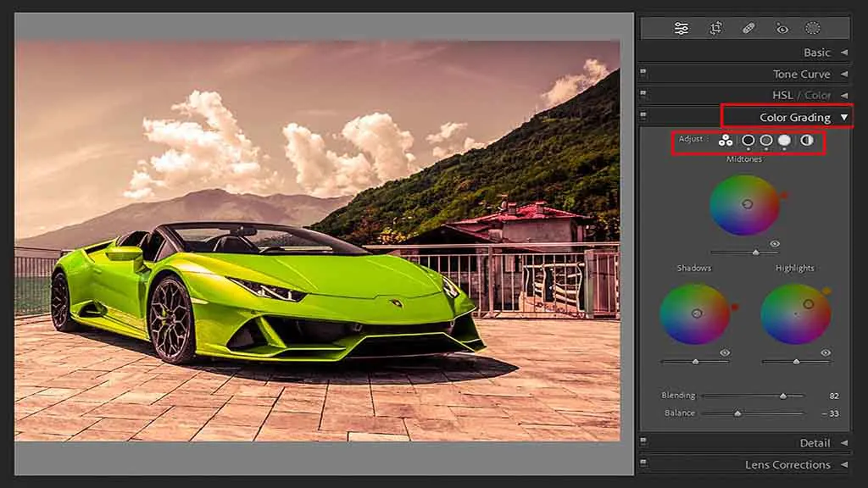Screen dimensions: 868x488
Task: Click the Color Grading panel title
Action: (x=795, y=117)
